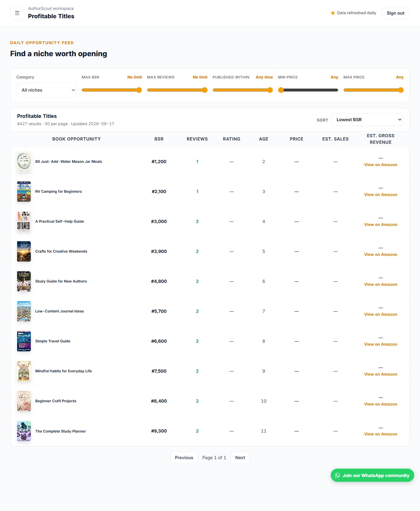Click BSR value #4,800
This screenshot has height=511, width=420.
tap(159, 281)
